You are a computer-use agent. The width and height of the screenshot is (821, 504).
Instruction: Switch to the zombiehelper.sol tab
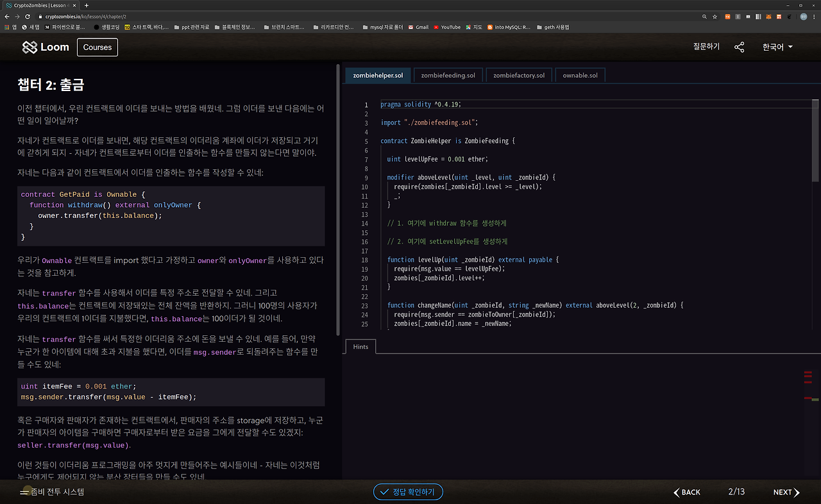[x=378, y=75]
